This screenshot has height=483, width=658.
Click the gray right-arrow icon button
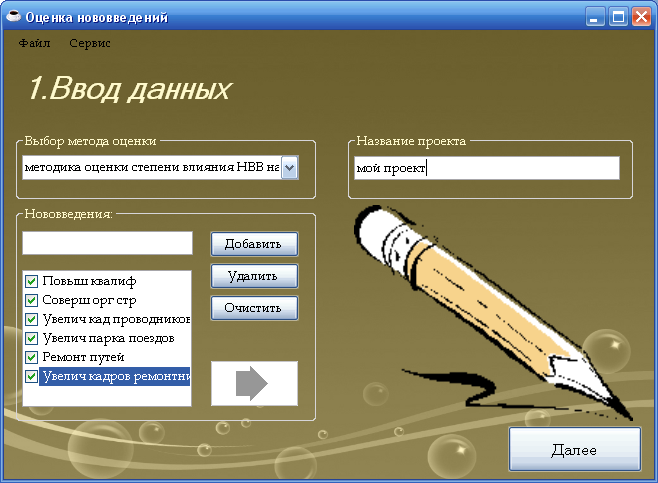[254, 383]
